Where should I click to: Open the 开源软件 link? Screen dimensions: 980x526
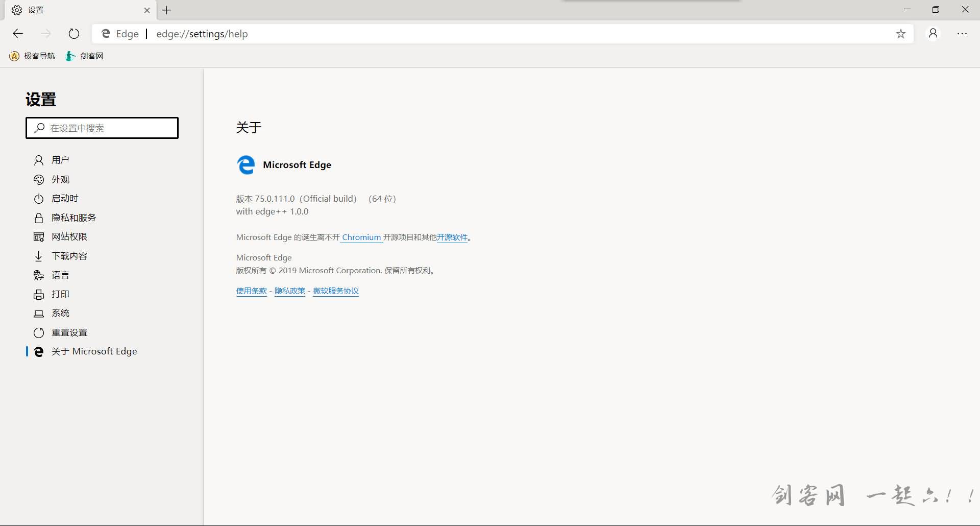[x=452, y=237]
